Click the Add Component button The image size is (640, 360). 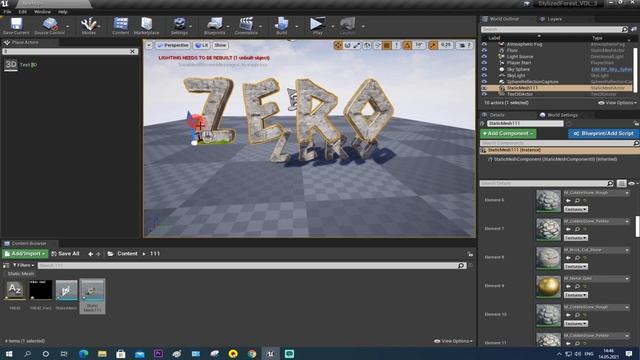(x=508, y=133)
